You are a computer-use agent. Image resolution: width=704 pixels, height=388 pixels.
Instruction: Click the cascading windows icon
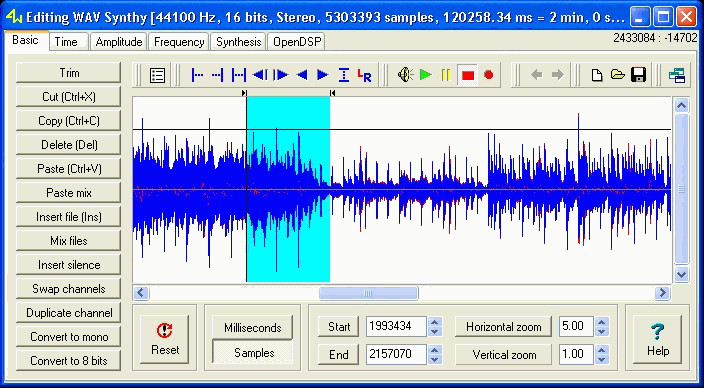coord(677,75)
